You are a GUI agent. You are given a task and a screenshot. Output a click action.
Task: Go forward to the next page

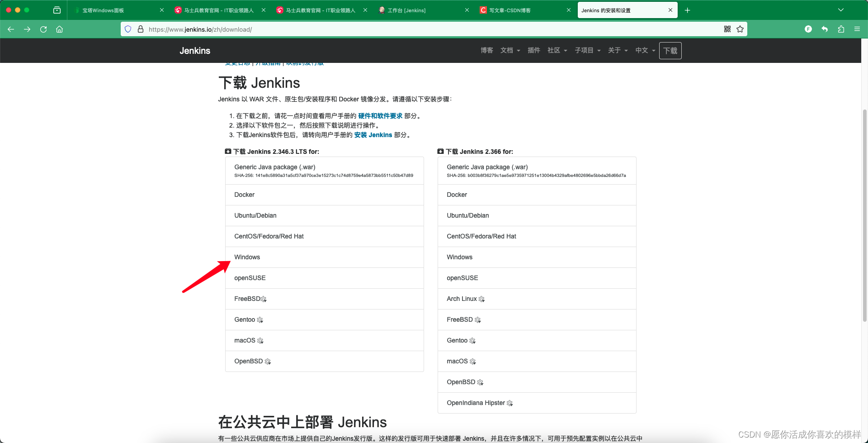[x=27, y=29]
